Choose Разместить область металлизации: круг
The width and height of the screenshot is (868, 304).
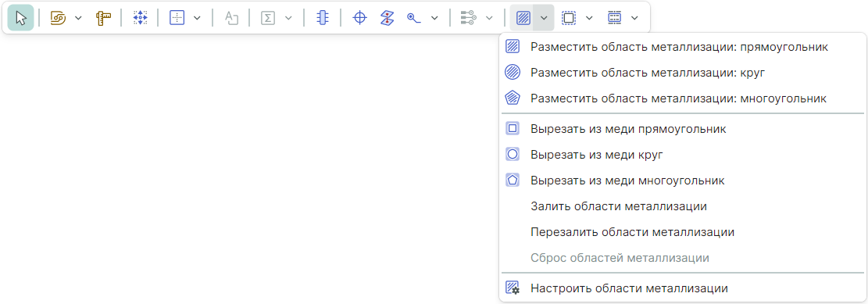pyautogui.click(x=682, y=73)
